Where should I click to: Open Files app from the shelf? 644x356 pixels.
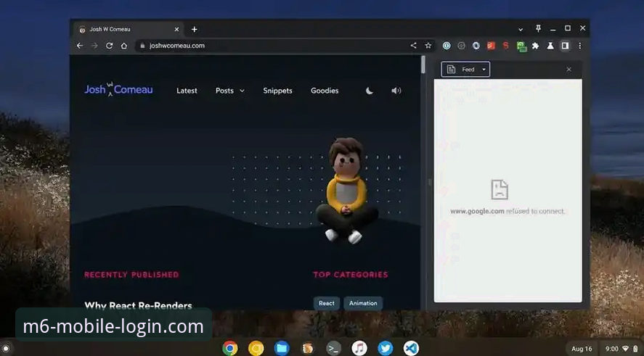[x=282, y=348]
